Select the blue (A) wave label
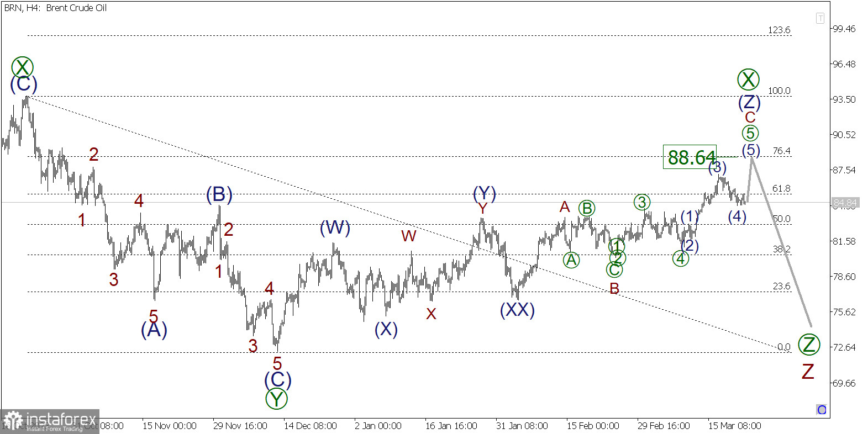Viewport: 868px width, 434px height. pyautogui.click(x=154, y=330)
